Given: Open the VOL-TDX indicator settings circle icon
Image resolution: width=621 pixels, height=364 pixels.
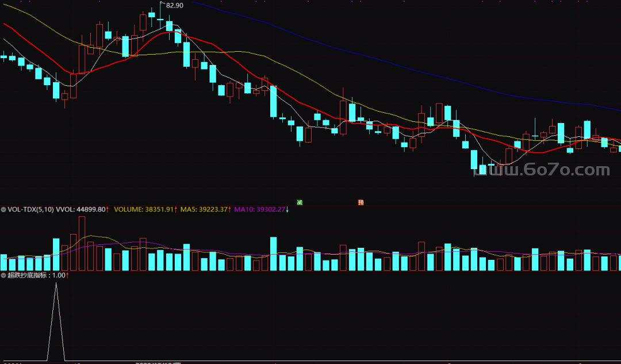Looking at the screenshot, I should click(x=3, y=210).
